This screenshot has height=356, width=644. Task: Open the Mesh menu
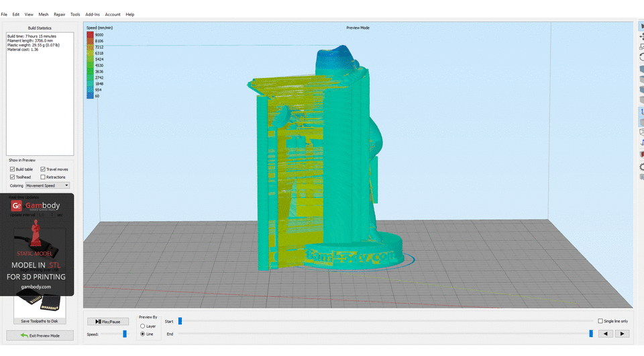(44, 14)
